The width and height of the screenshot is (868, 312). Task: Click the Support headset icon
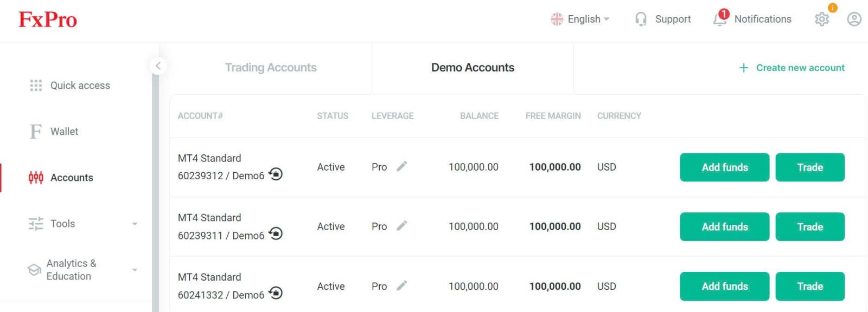(x=641, y=19)
